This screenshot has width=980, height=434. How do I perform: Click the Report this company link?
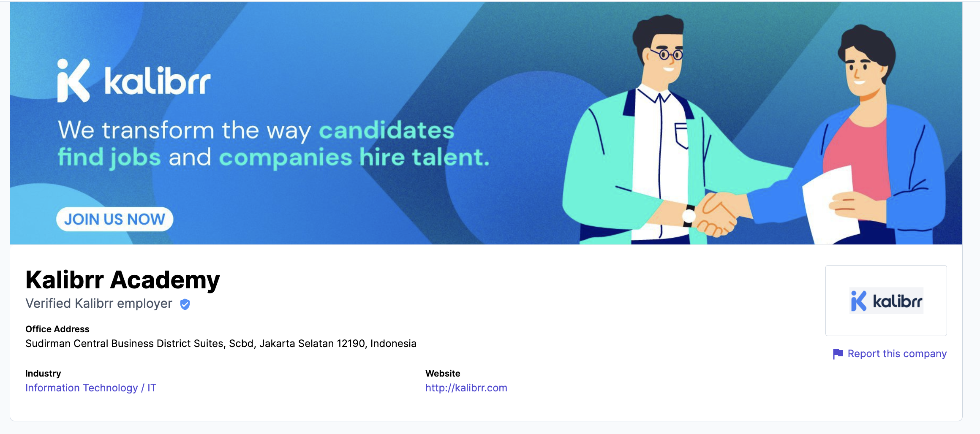[898, 353]
